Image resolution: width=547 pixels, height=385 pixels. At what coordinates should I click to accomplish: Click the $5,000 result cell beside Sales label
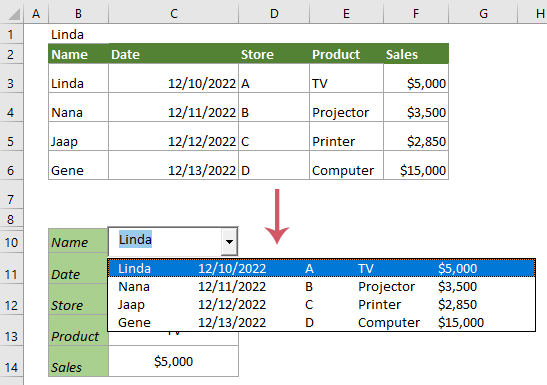[x=173, y=361]
